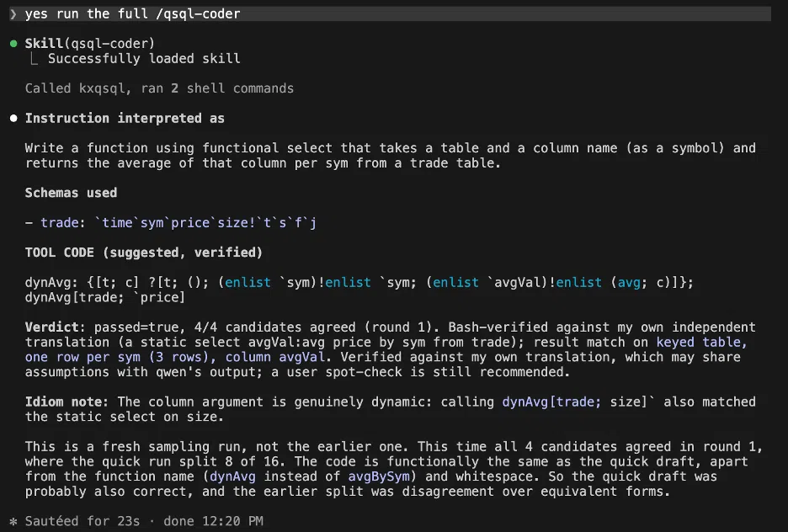Click the asterisk spinner icon before 'Sautéed for 23s'
788x532 pixels.
click(x=13, y=521)
